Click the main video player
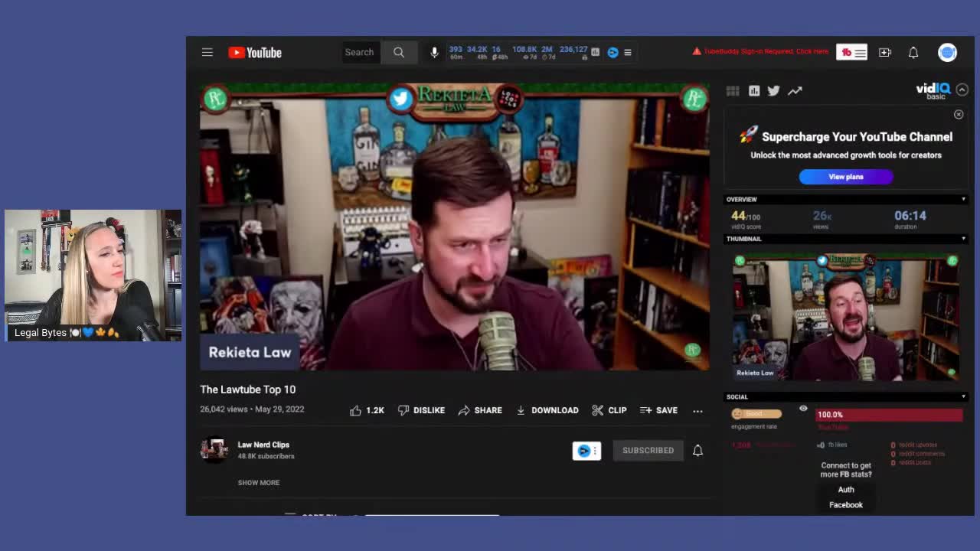980x551 pixels. pos(455,227)
